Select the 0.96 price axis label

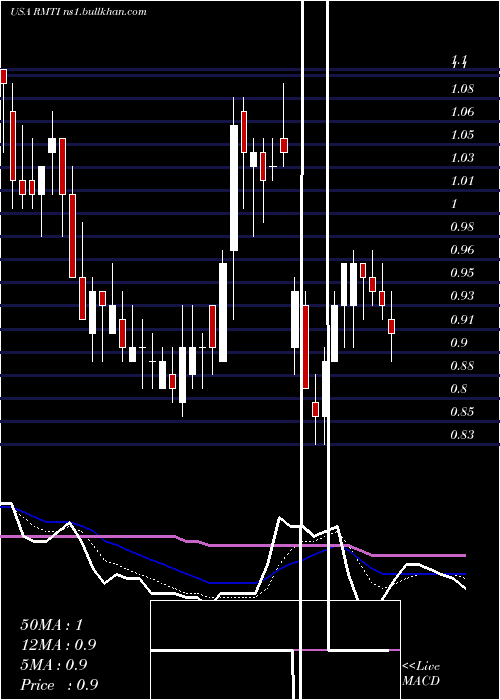point(462,250)
